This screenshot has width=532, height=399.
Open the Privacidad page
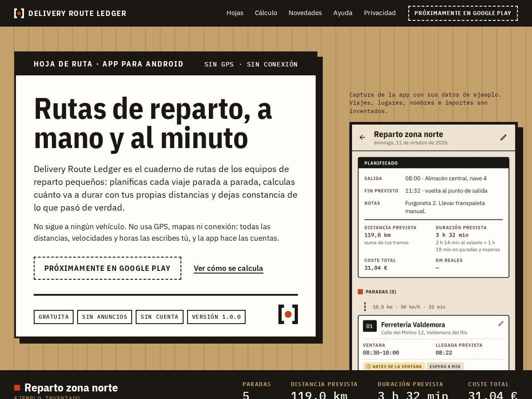[379, 13]
